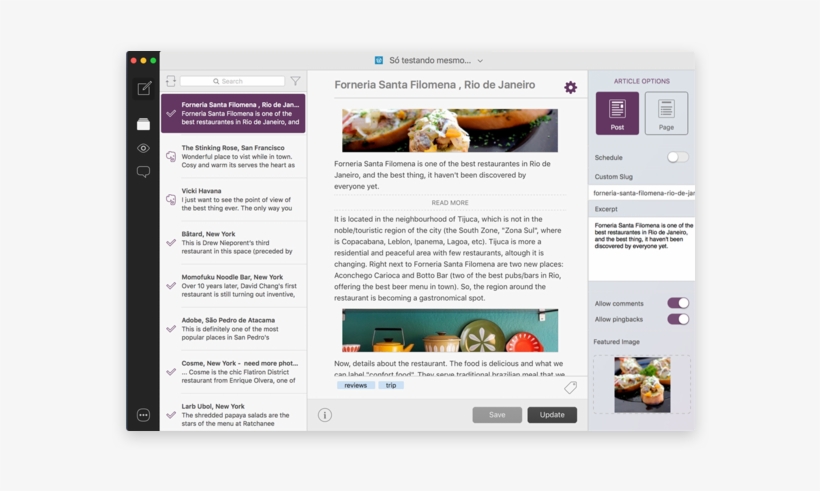Open the new post compose icon
The height and width of the screenshot is (491, 820).
point(144,88)
